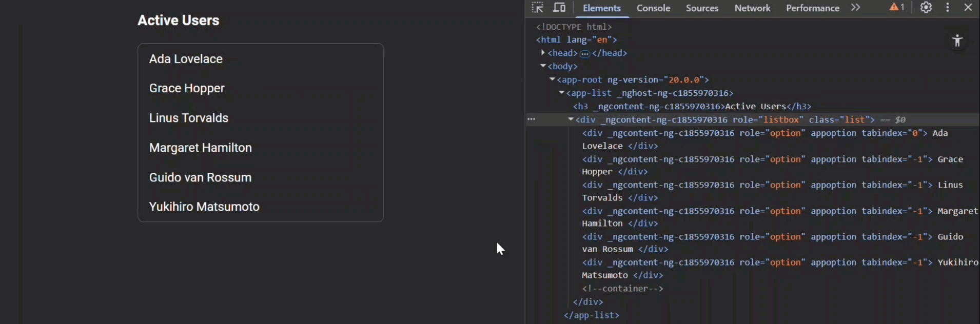Image resolution: width=980 pixels, height=324 pixels.
Task: Select Margaret Hamilton in the user list
Action: [261, 148]
